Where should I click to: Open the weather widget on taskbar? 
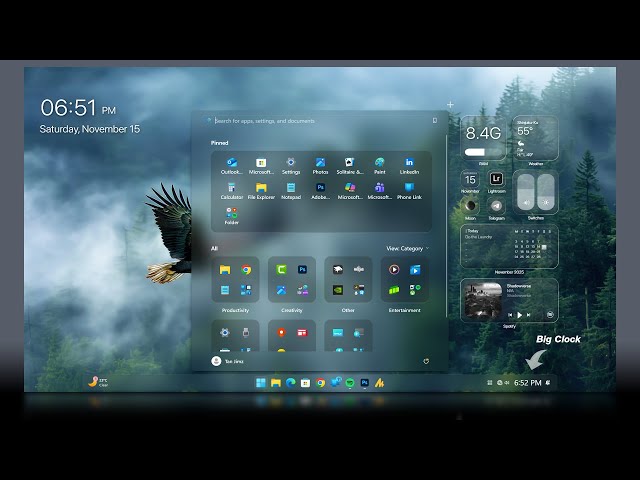coord(98,382)
